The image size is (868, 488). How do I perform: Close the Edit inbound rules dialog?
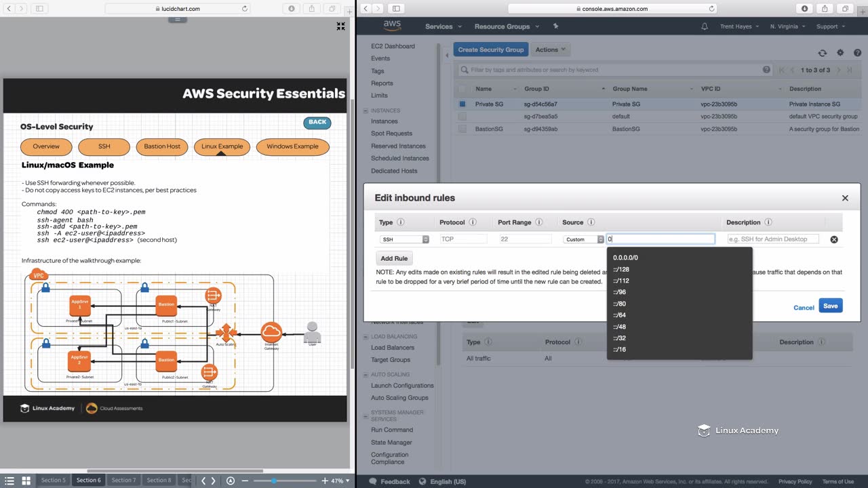click(845, 198)
